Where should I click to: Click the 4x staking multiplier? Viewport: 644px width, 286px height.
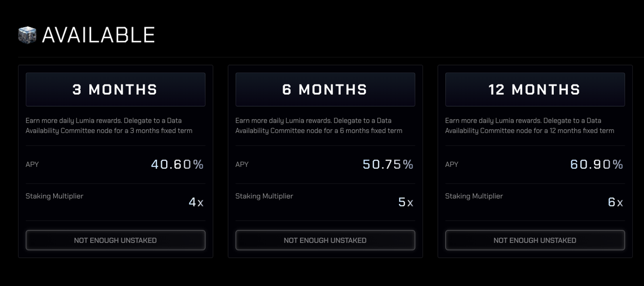tap(196, 202)
